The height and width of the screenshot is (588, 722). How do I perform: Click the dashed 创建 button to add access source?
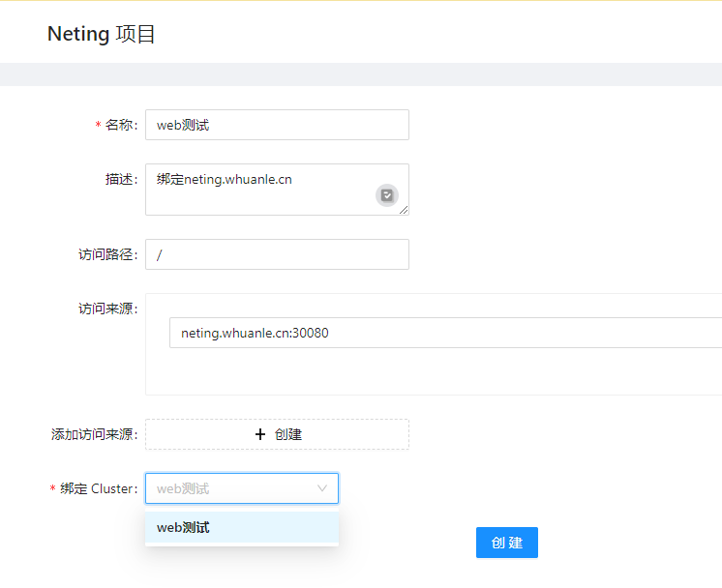pos(277,434)
